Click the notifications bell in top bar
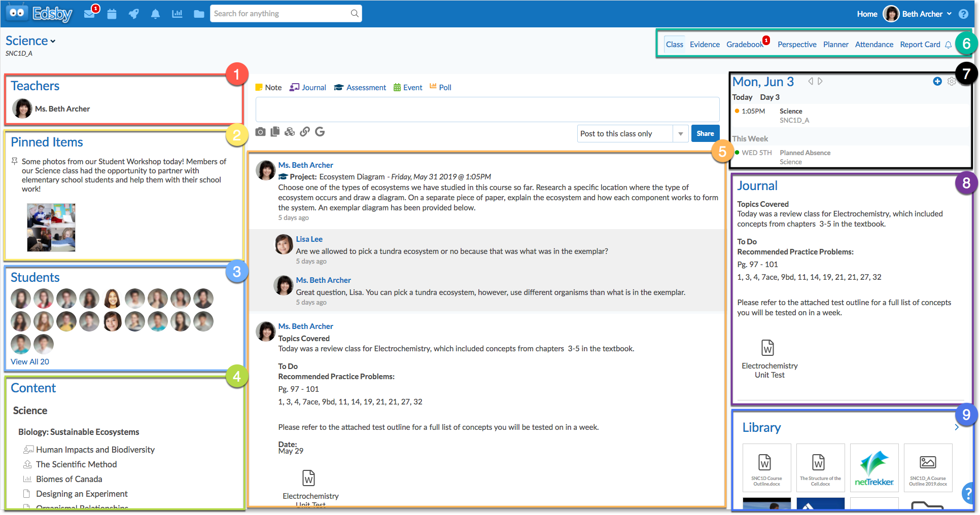Screen dimensions: 980x515 point(155,14)
